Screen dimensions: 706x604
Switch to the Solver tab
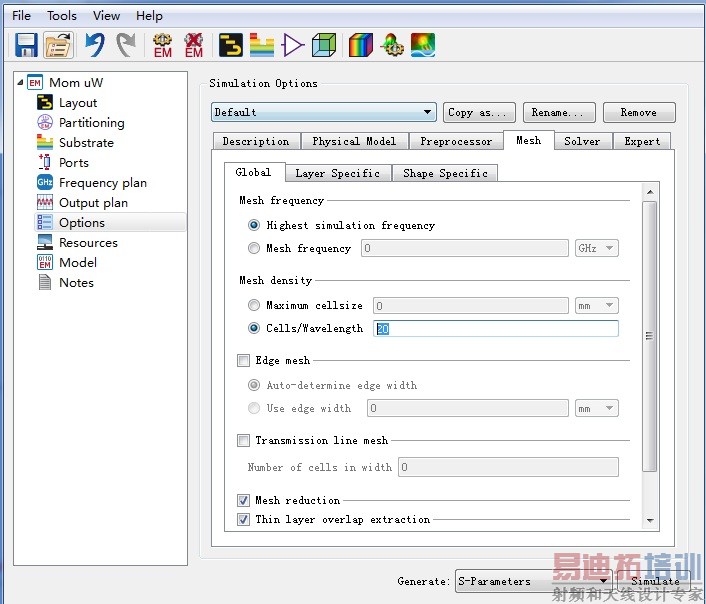(x=582, y=141)
